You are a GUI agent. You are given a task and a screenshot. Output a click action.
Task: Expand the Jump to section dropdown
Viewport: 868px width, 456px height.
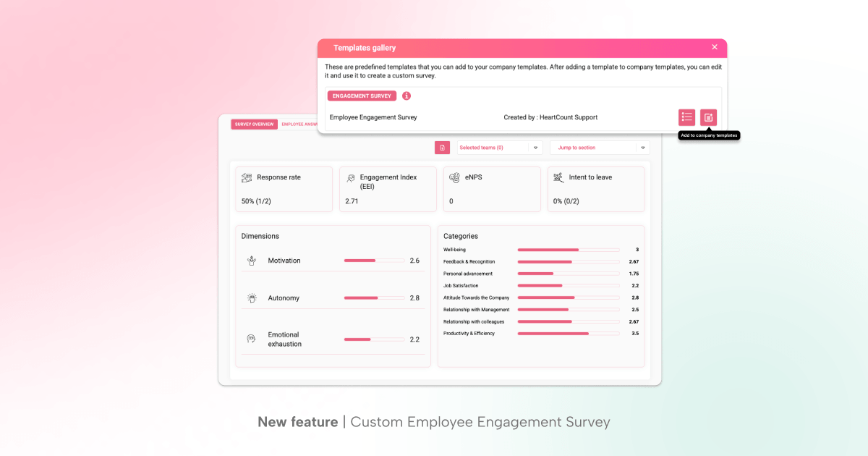click(x=599, y=147)
